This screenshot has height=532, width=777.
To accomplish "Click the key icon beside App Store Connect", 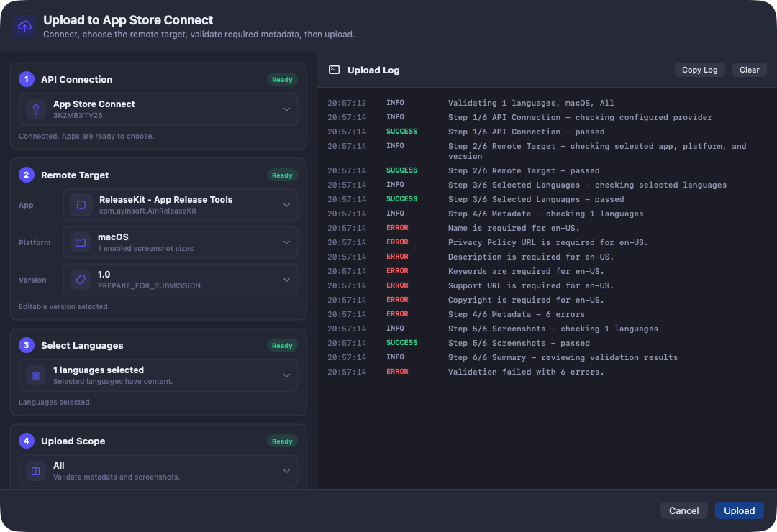I will tap(36, 109).
